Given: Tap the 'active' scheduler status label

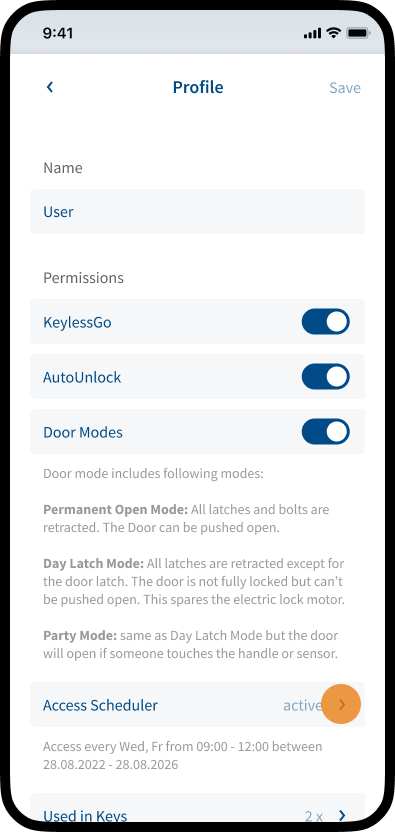Looking at the screenshot, I should click(302, 705).
